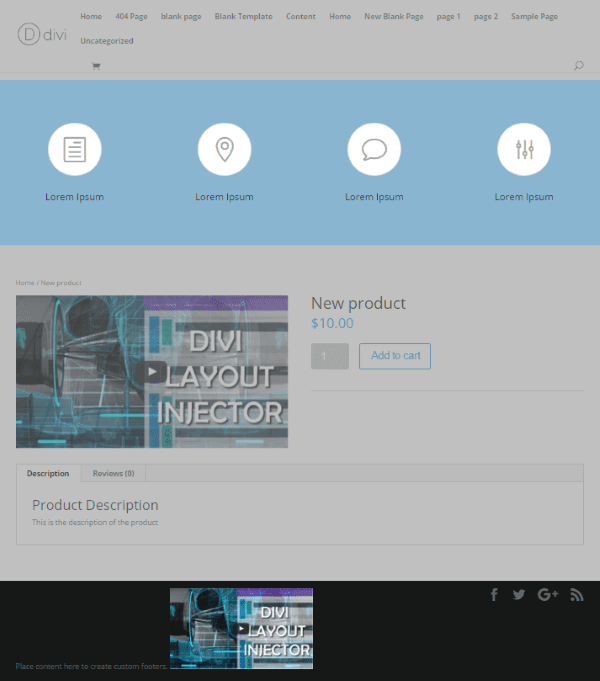This screenshot has height=681, width=600.
Task: Open the search magnifier icon
Action: click(579, 66)
